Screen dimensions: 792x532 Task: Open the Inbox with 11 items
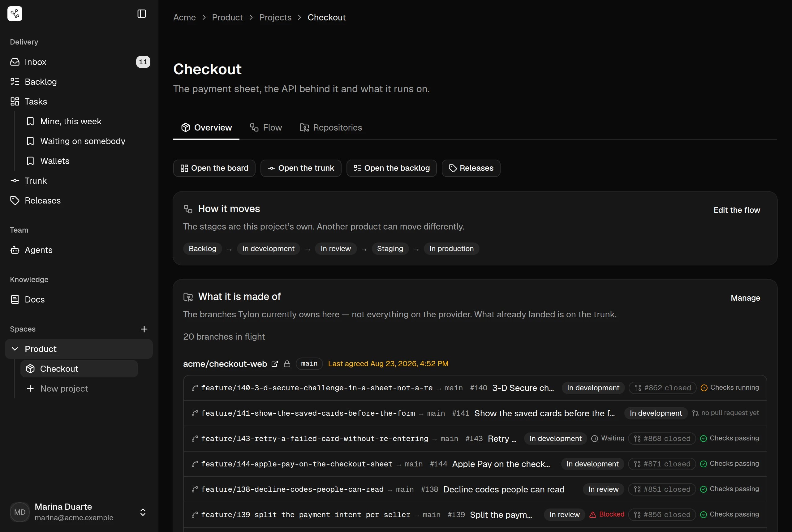pyautogui.click(x=79, y=62)
